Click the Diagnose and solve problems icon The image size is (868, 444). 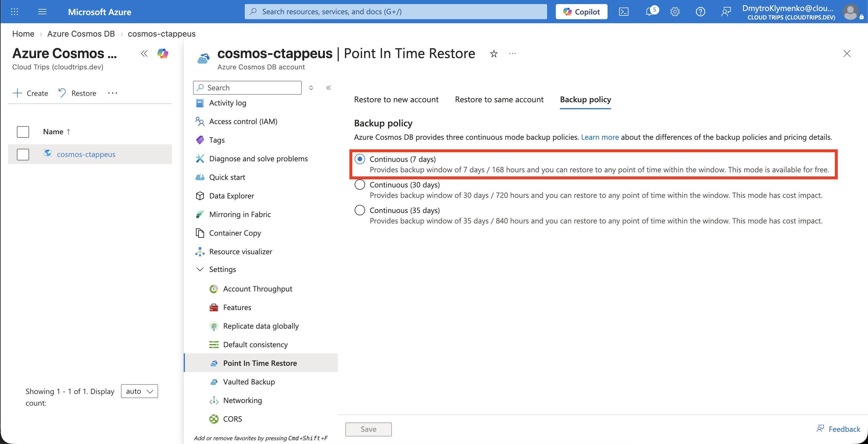coord(200,158)
